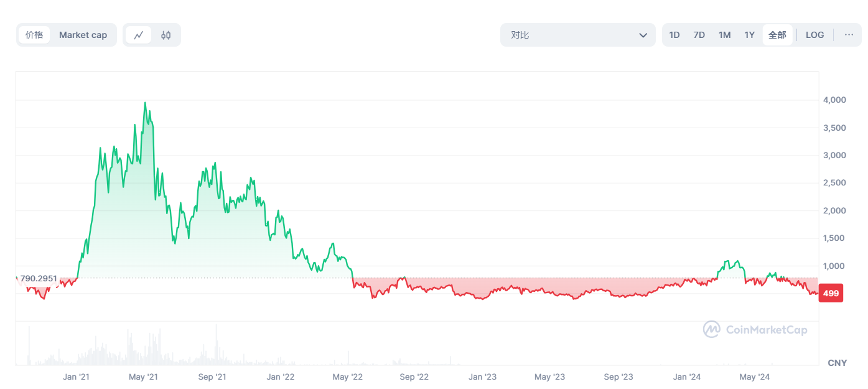Toggle LOG scale on chart
Screen dimensions: 868x389
click(814, 35)
